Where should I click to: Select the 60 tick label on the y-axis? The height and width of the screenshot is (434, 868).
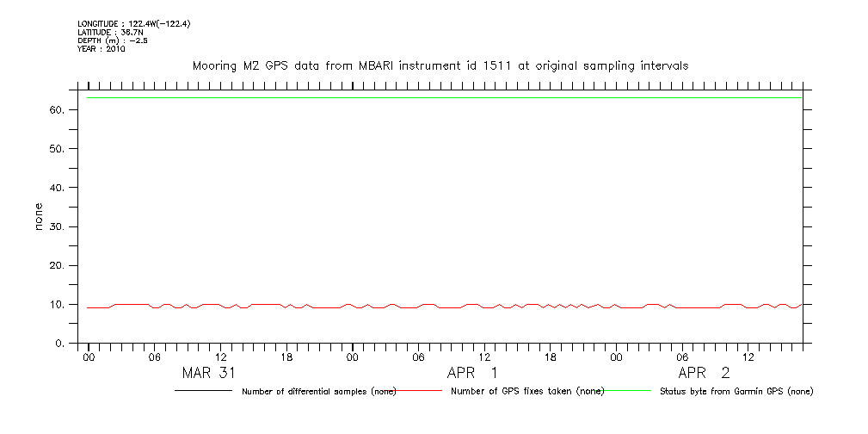coord(58,110)
